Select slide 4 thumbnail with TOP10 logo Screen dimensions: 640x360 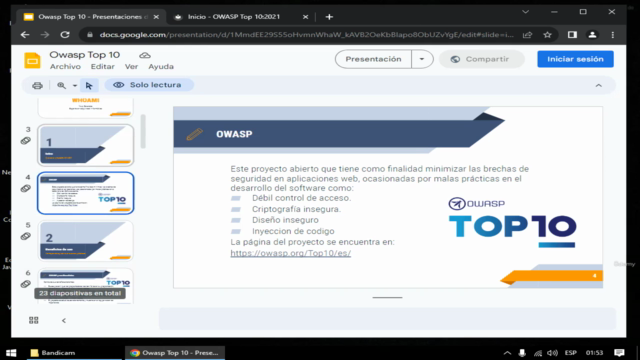(x=86, y=193)
